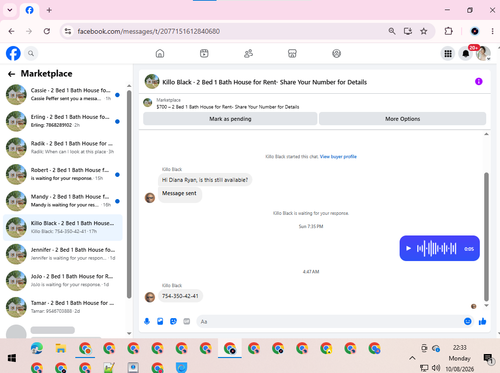Click the "Message sent" bubble

click(x=180, y=194)
